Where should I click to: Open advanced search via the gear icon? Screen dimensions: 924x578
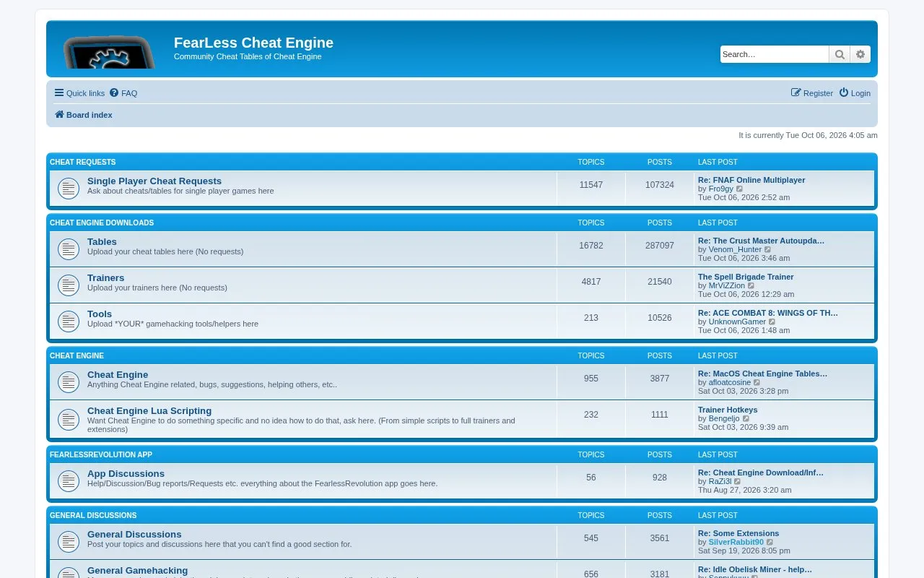[860, 54]
